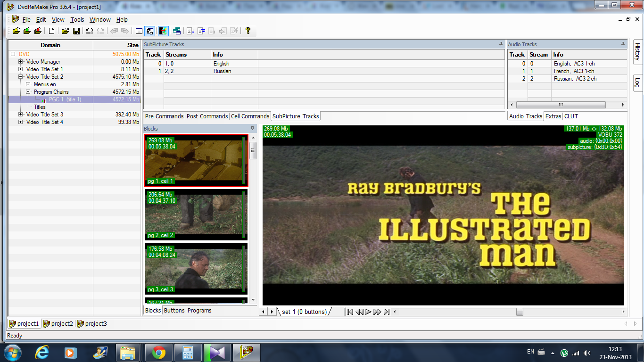Open the History side panel
644x362 pixels.
pos(637,52)
